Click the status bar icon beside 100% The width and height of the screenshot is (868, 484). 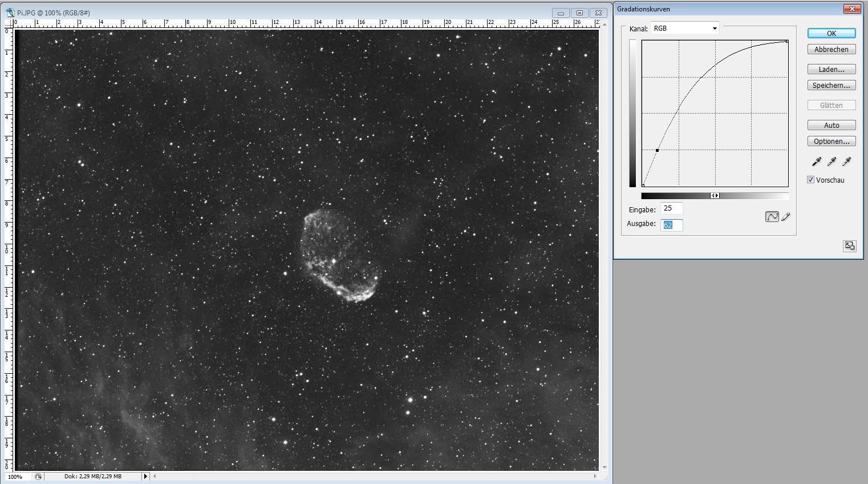pyautogui.click(x=38, y=477)
